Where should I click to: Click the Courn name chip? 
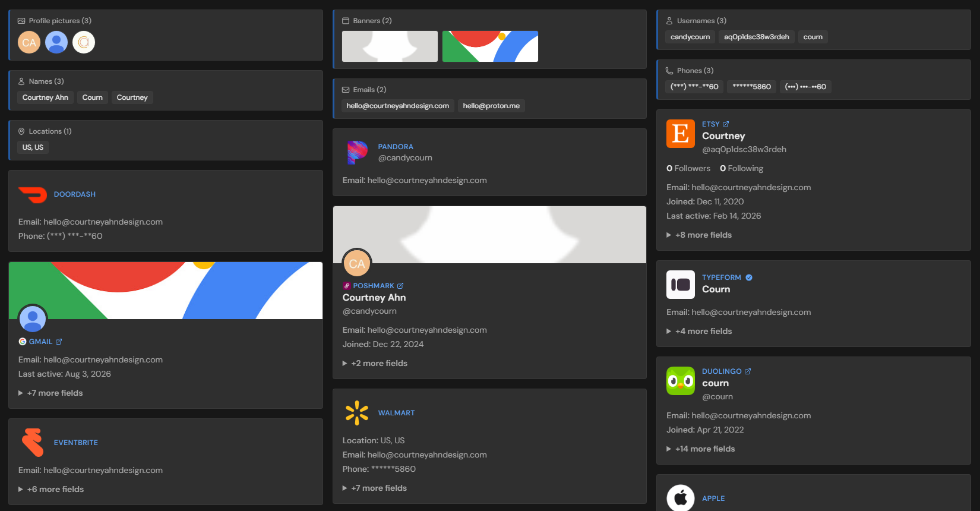(93, 97)
